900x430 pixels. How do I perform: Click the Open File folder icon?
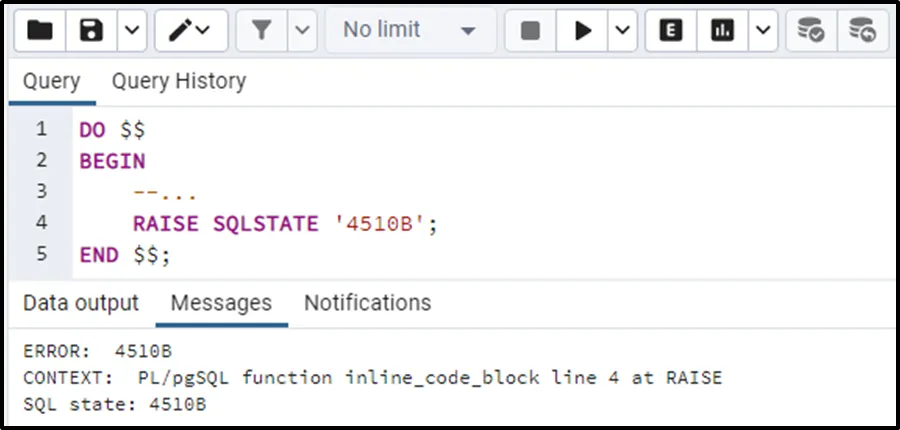40,31
